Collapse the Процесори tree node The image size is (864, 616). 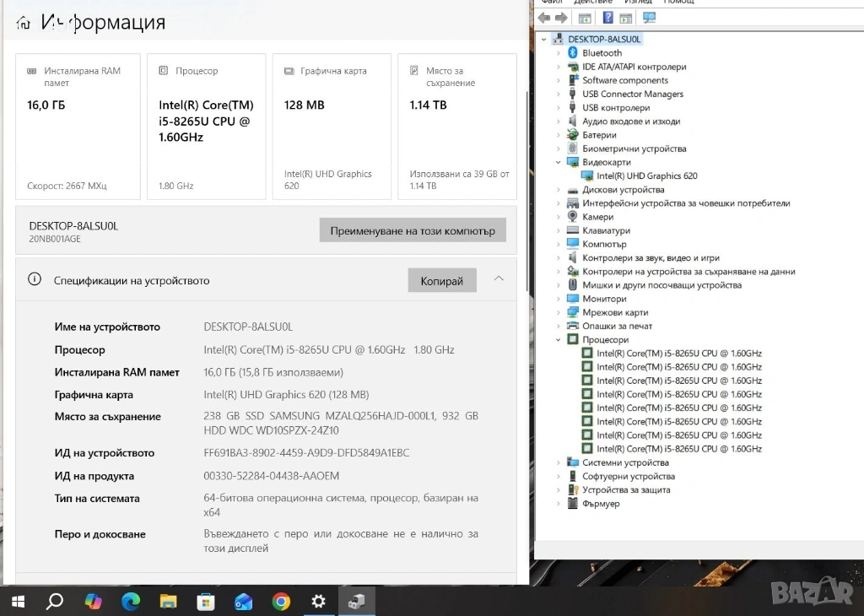[x=559, y=340]
